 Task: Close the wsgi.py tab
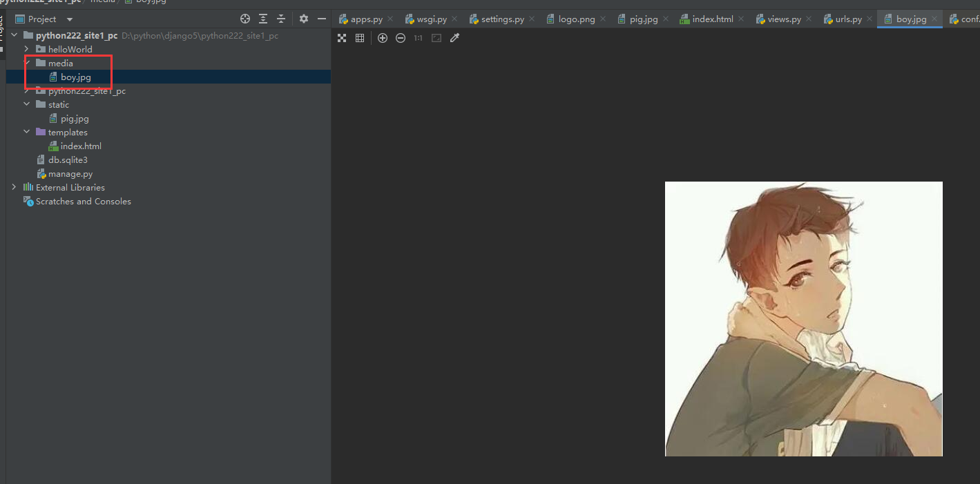tap(454, 19)
